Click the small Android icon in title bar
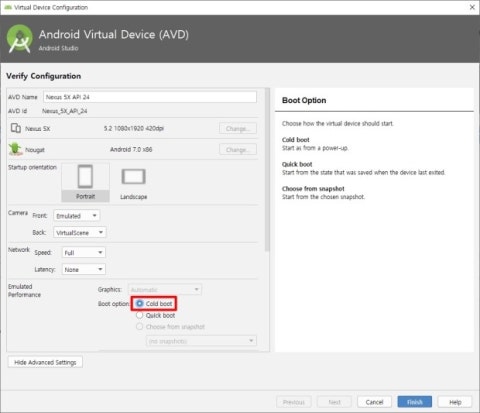Screen dimensions: 480x413 click(x=8, y=7)
